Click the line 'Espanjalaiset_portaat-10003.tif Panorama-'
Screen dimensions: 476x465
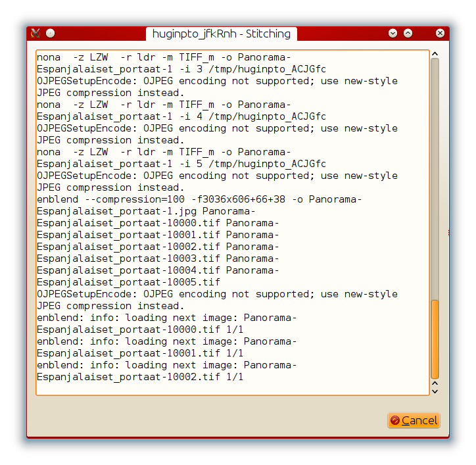pyautogui.click(x=158, y=258)
